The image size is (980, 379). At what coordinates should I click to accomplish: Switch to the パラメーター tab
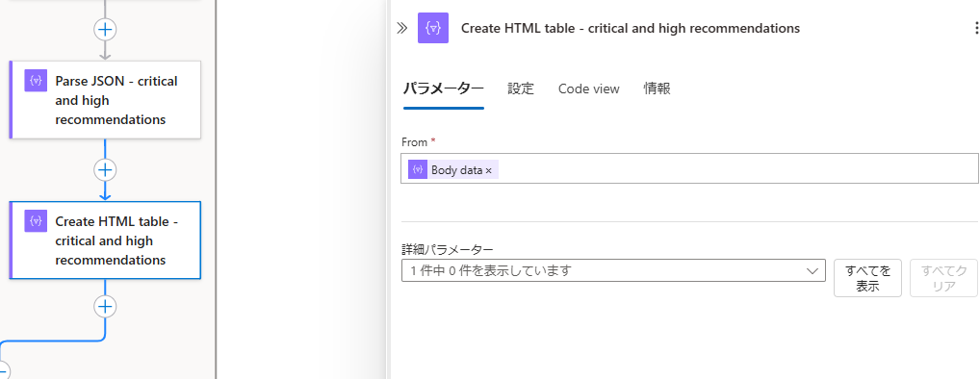(x=443, y=88)
